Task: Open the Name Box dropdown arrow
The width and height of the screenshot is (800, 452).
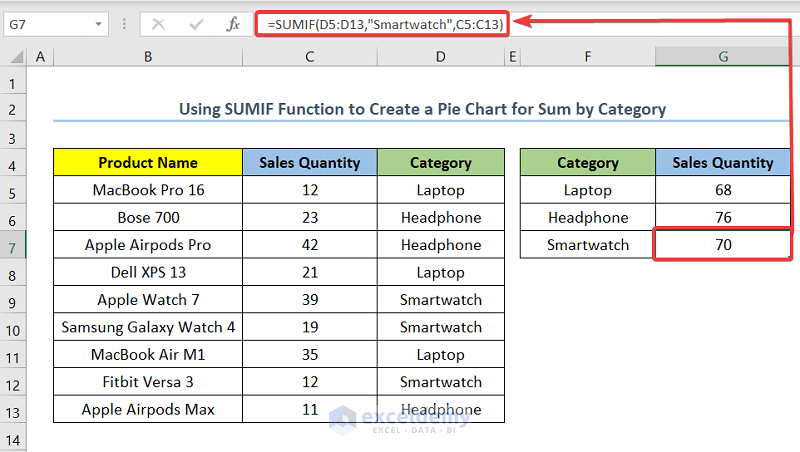Action: 98,23
